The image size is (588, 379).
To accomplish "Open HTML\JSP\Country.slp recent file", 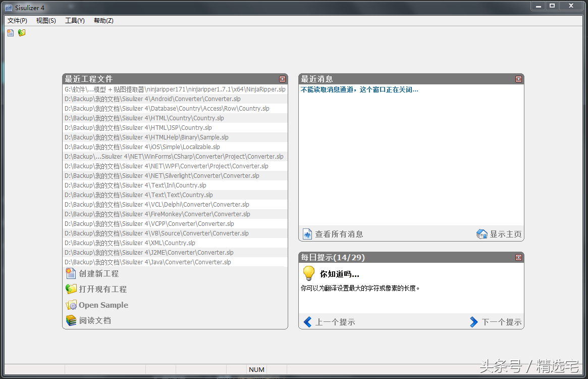I will pos(175,128).
